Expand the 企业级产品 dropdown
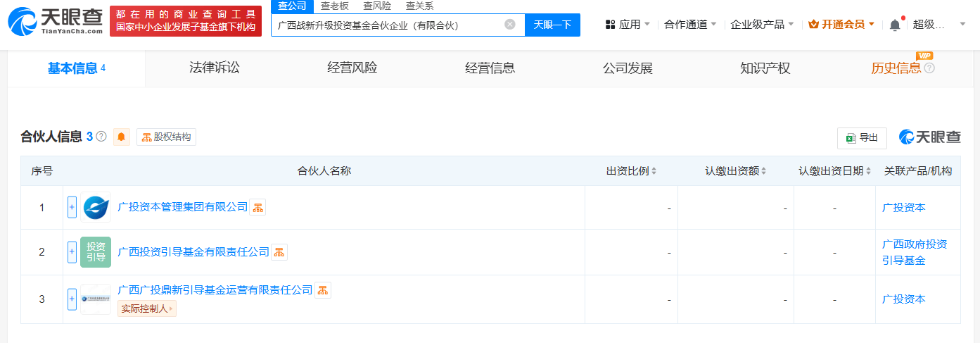Screen dimensions: 980x343 click(x=762, y=25)
